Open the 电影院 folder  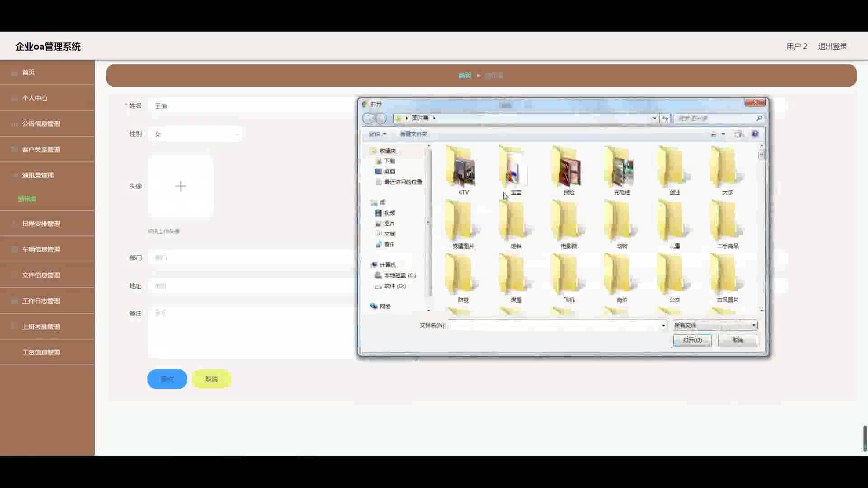(569, 225)
